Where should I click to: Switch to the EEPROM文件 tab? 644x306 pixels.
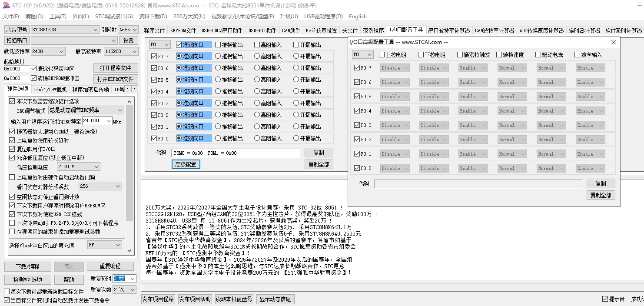183,30
